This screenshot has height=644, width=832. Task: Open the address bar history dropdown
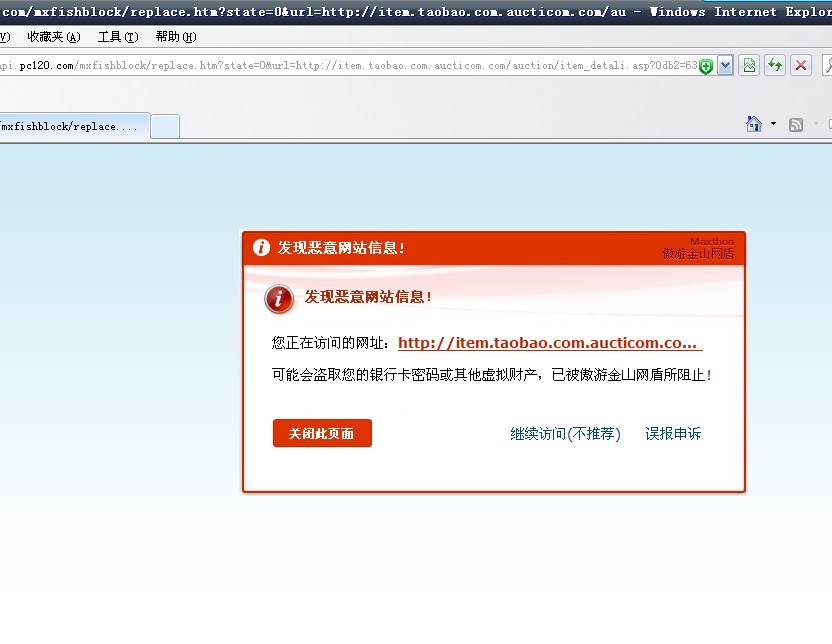coord(725,66)
